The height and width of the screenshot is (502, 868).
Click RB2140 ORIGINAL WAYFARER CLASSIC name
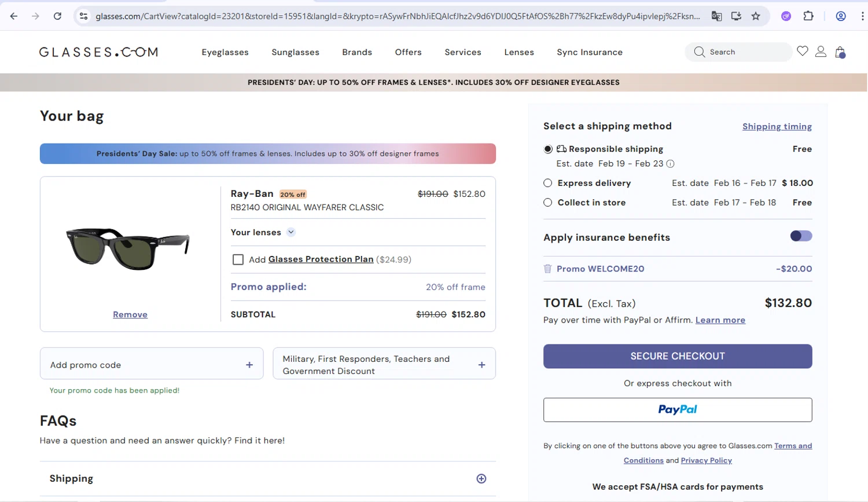click(307, 207)
